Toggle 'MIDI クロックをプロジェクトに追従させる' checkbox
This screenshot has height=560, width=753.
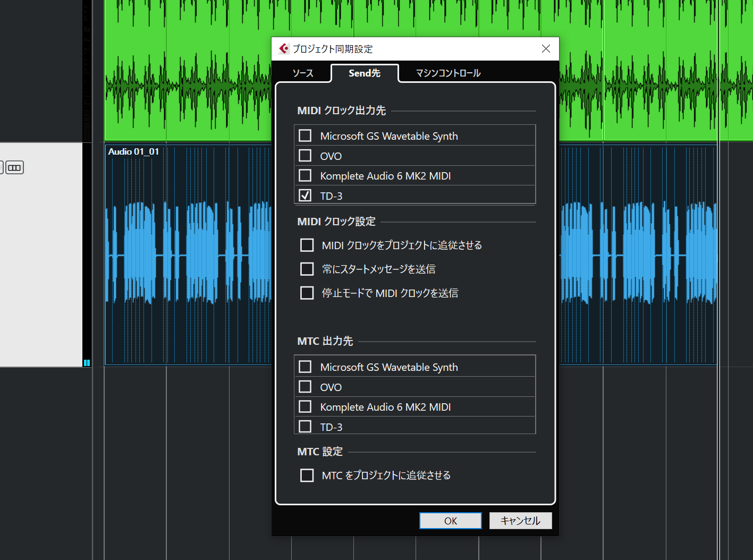pyautogui.click(x=307, y=245)
